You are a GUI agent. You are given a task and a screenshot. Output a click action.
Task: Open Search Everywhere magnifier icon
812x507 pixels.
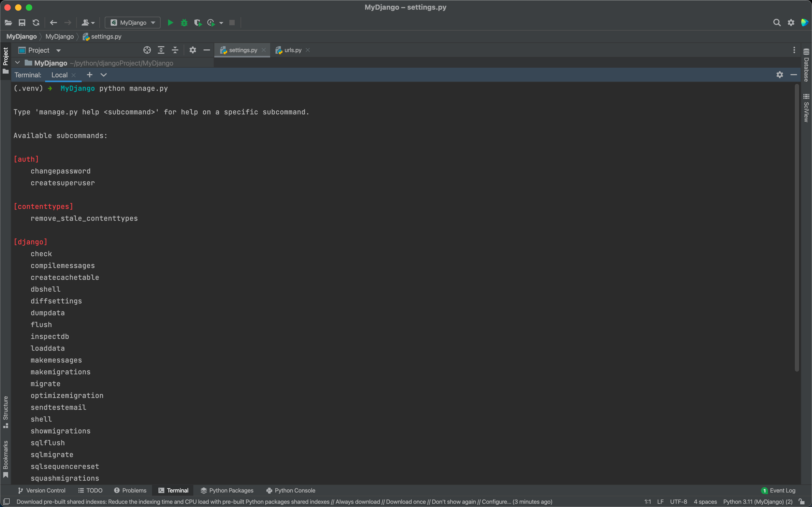tap(777, 23)
